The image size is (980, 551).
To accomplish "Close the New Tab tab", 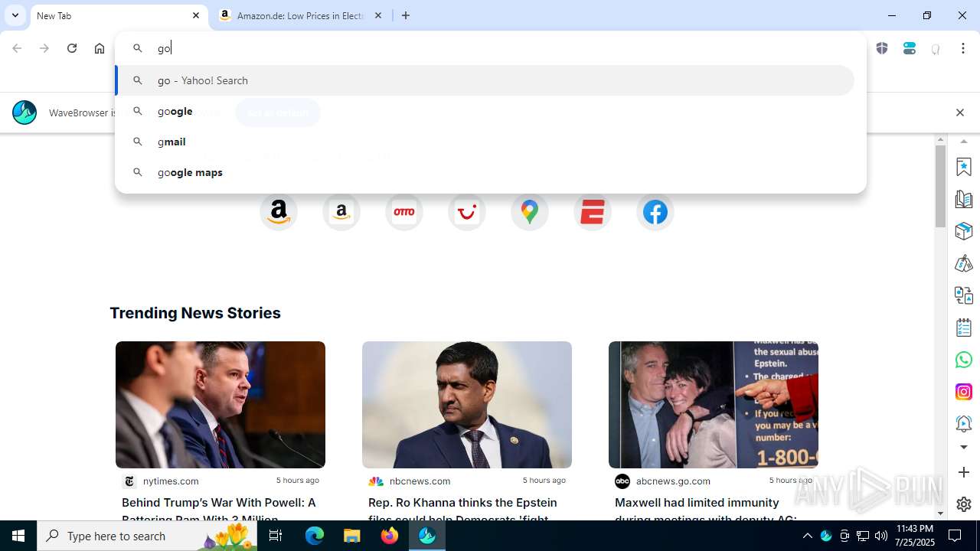I will click(196, 15).
